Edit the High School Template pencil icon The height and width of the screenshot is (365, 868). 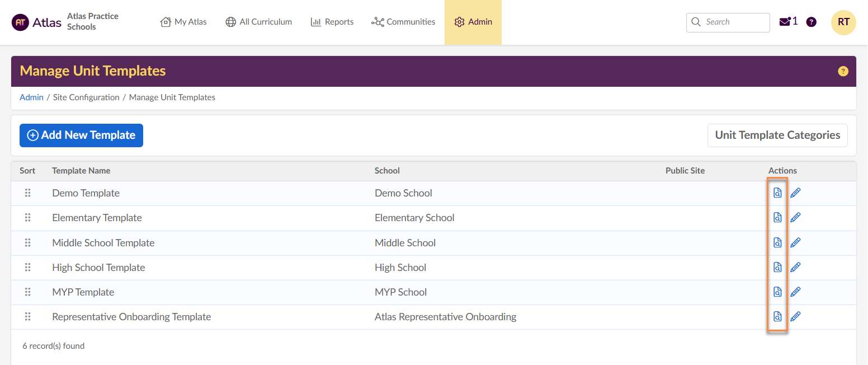click(x=795, y=267)
